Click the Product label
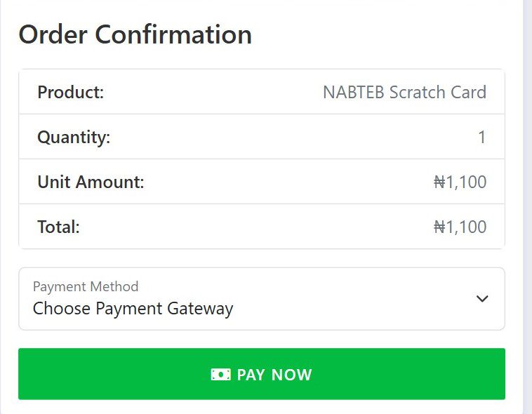The height and width of the screenshot is (414, 532). coord(70,92)
